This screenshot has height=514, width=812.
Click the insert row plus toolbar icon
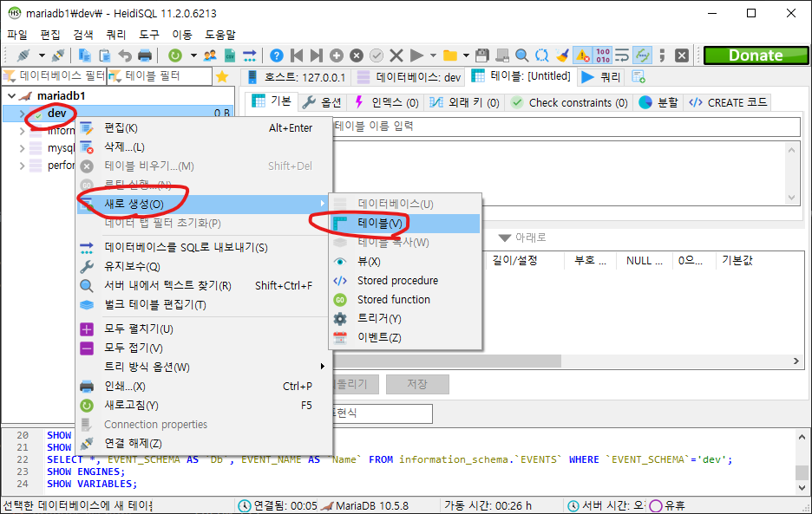pyautogui.click(x=337, y=55)
